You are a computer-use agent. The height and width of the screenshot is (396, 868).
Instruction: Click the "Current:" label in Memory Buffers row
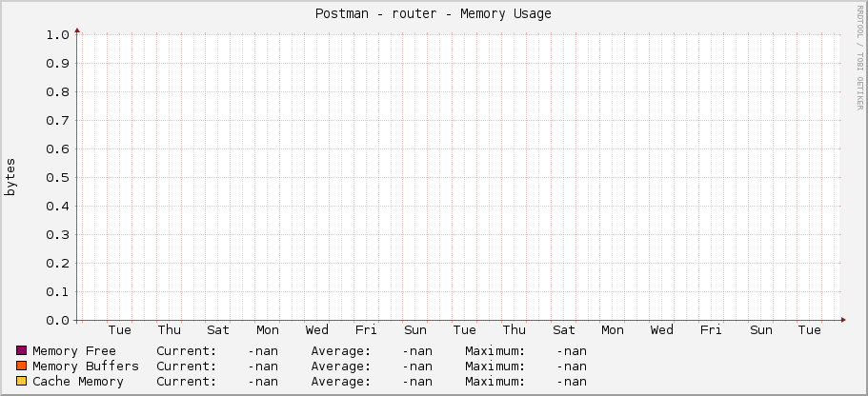(x=187, y=366)
